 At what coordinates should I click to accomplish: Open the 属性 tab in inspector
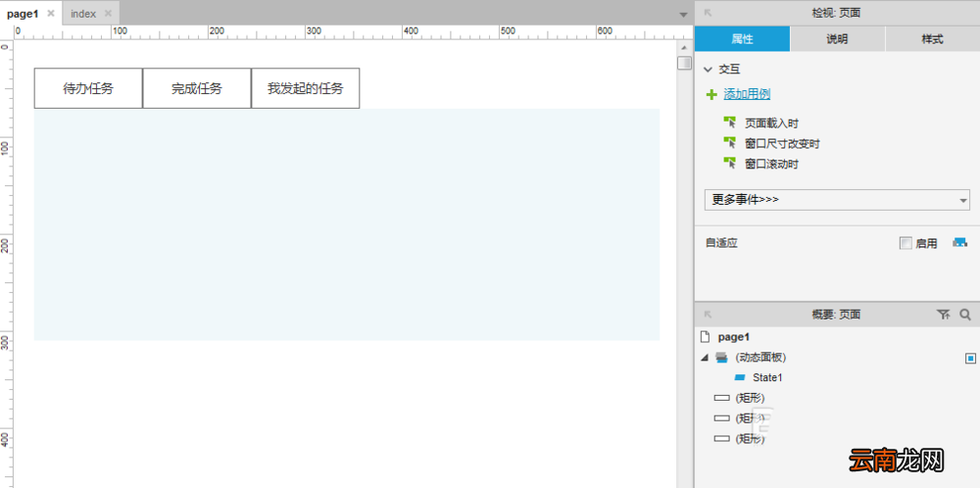click(x=742, y=39)
